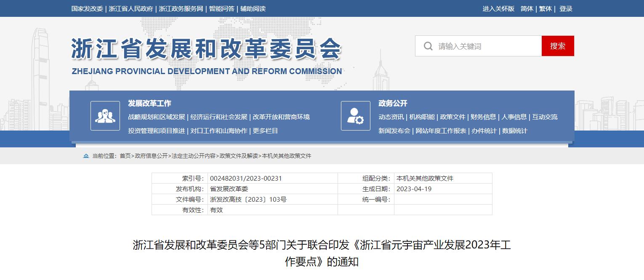Switch to 简体 Chinese
The height and width of the screenshot is (280, 644).
pyautogui.click(x=527, y=9)
